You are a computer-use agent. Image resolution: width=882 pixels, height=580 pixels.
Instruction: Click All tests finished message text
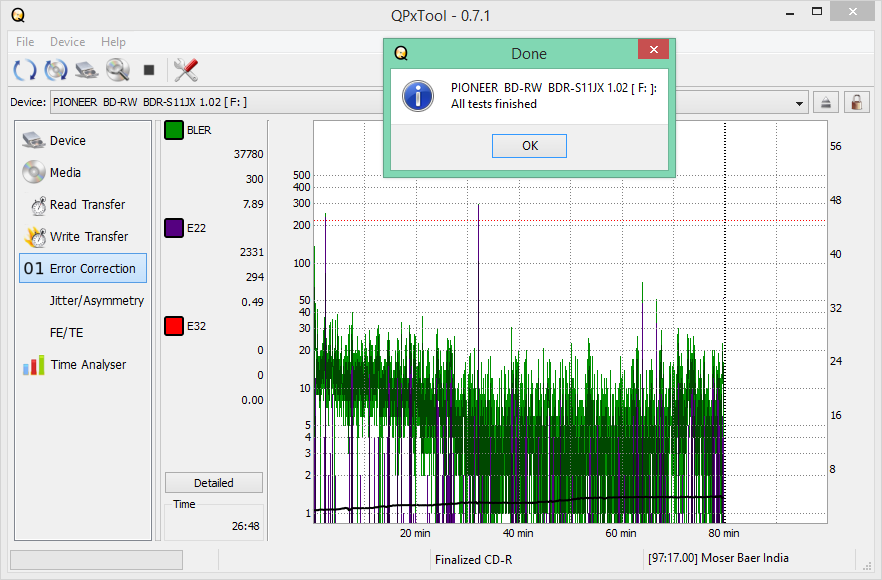(x=493, y=104)
